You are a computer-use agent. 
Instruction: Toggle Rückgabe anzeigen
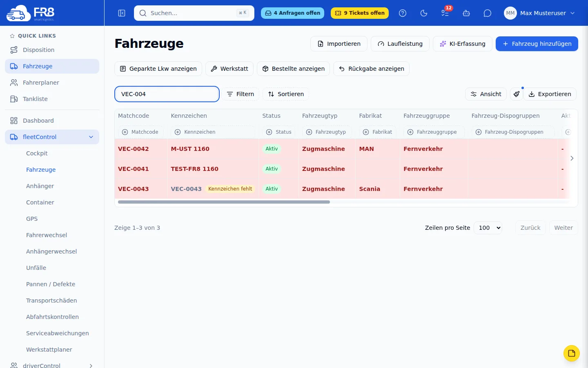(372, 69)
